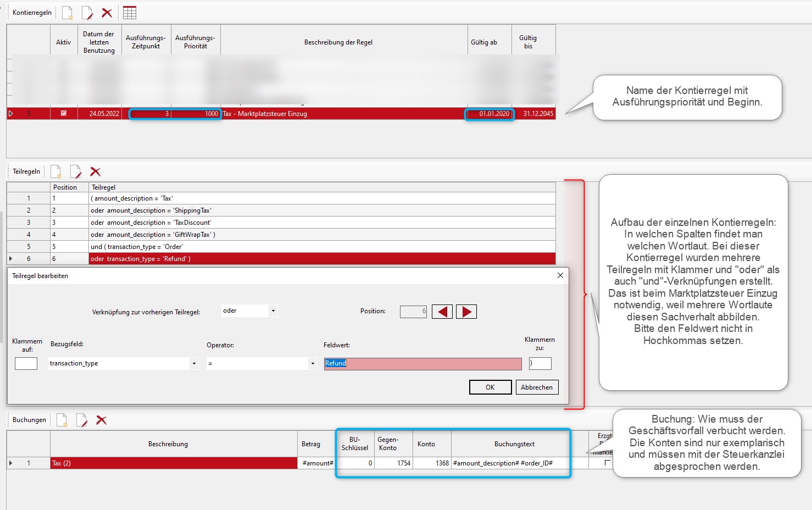The image size is (812, 510).
Task: Open table view icon in Kontierregeln toolbar
Action: [x=130, y=13]
